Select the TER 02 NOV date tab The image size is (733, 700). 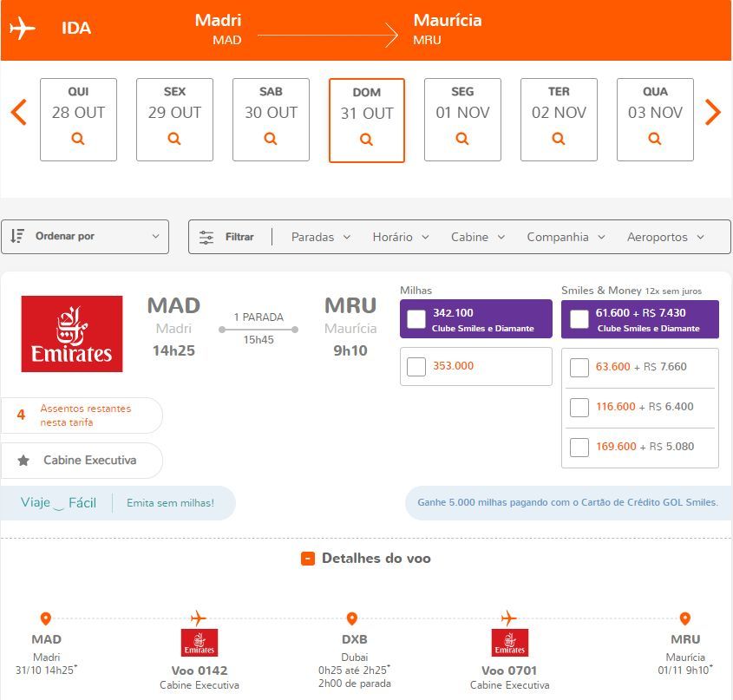tap(560, 120)
